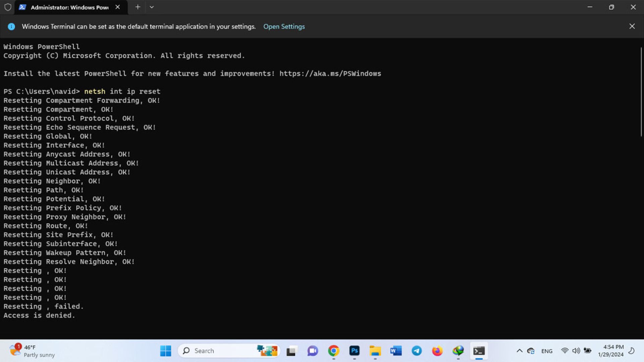Viewport: 644px width, 362px height.
Task: Click the Telegram messenger icon
Action: (416, 351)
